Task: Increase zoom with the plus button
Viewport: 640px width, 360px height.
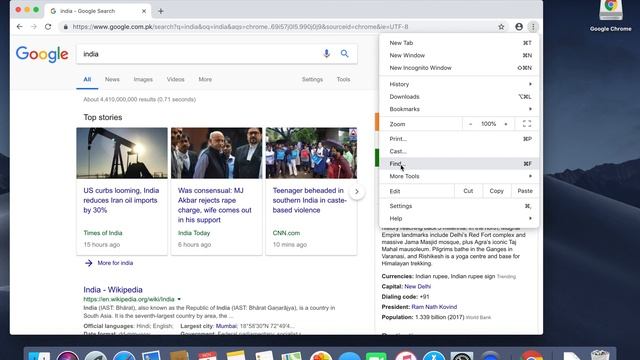Action: coord(506,124)
